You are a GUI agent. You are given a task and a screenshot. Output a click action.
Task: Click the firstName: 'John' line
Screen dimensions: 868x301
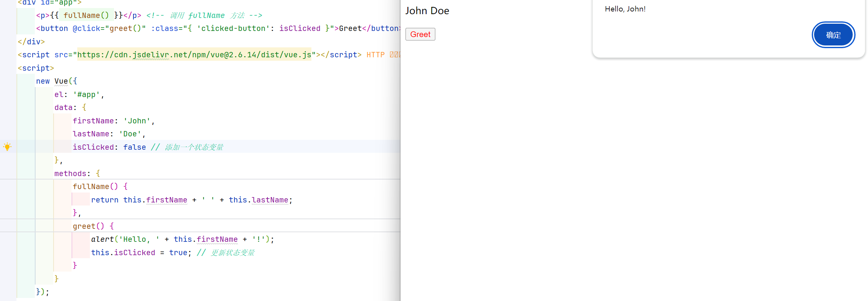click(114, 121)
